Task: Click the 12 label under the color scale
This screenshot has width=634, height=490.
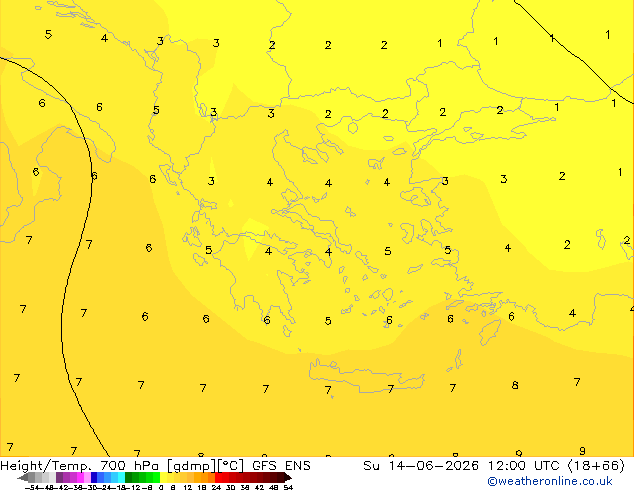Action: pos(188,487)
